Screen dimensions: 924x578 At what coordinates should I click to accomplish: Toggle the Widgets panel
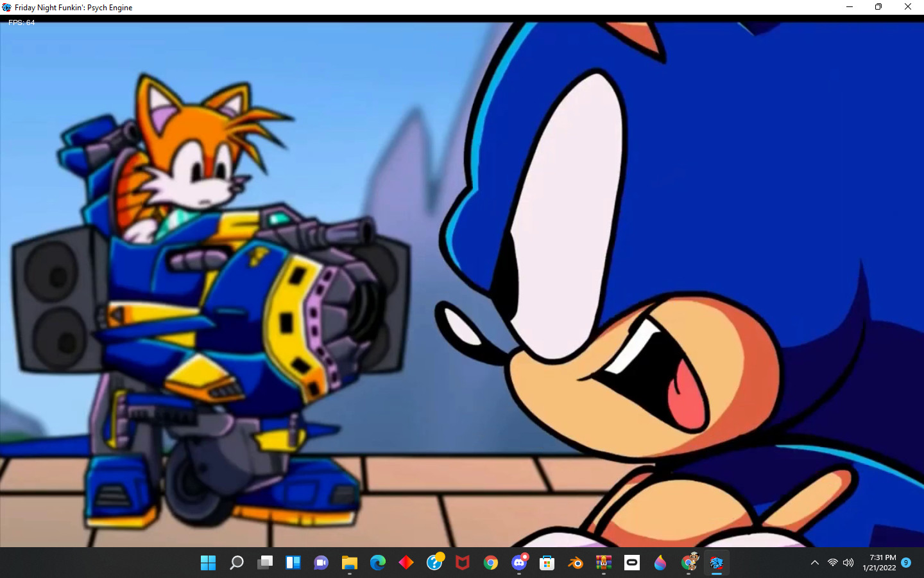(293, 563)
